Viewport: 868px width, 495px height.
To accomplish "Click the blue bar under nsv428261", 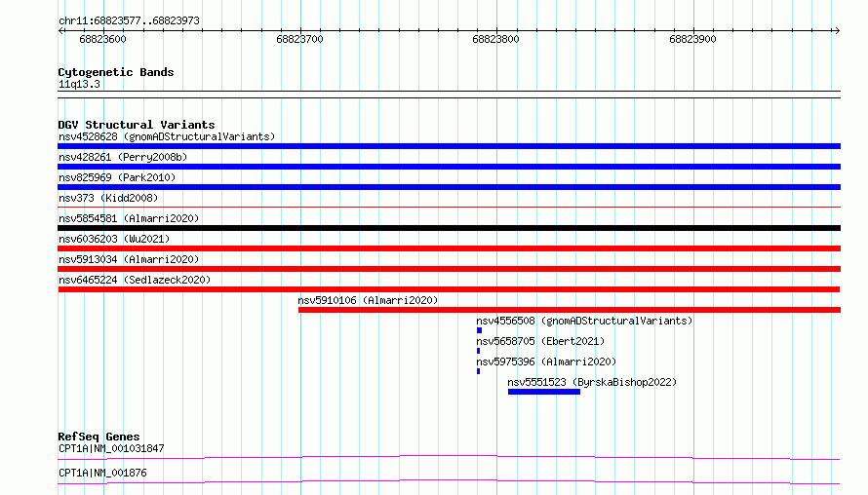I will 449,167.
